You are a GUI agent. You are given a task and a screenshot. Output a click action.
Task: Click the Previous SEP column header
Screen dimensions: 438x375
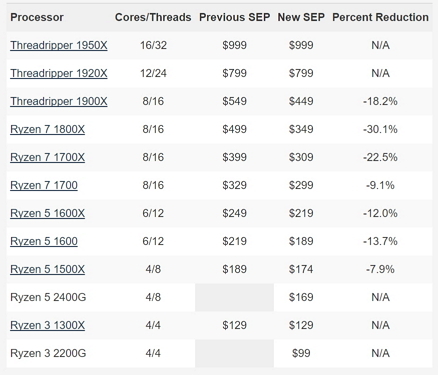click(x=234, y=17)
